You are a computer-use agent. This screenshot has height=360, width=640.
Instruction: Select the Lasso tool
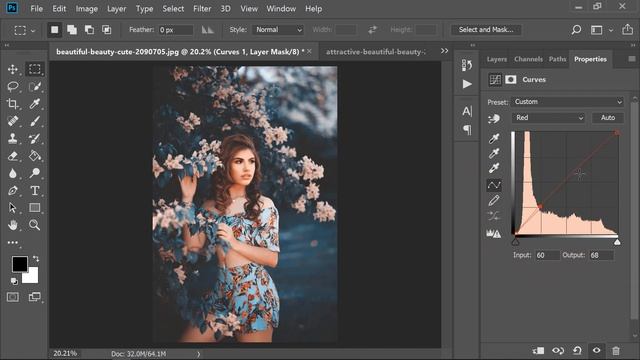pyautogui.click(x=13, y=87)
